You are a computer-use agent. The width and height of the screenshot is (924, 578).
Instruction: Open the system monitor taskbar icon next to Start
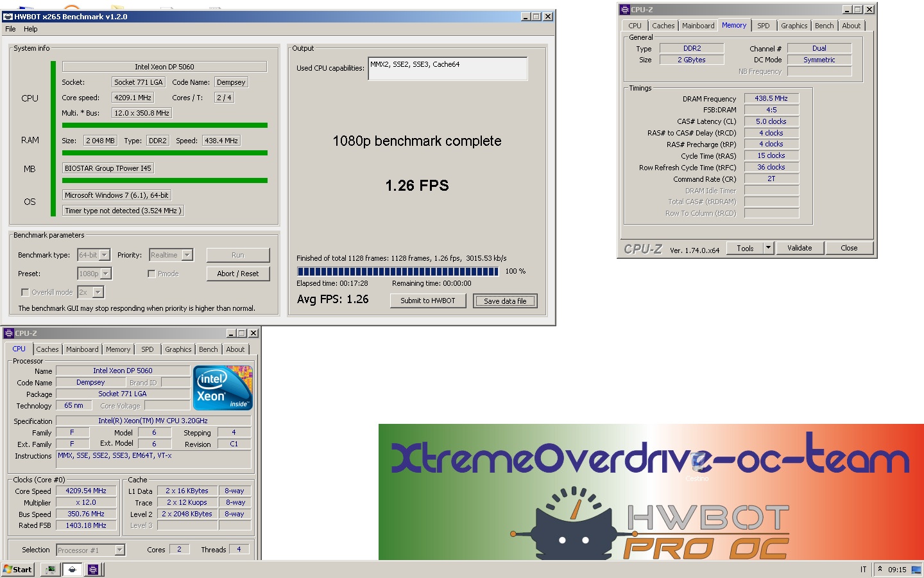coord(50,570)
